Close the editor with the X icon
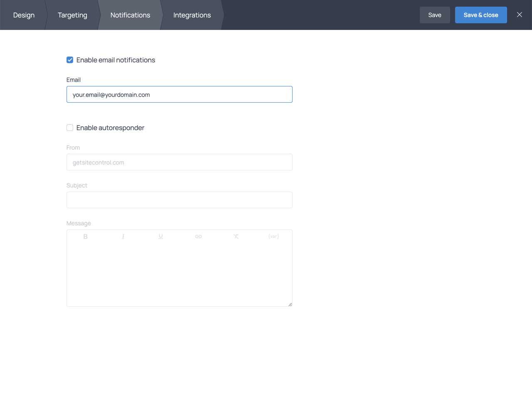The height and width of the screenshot is (399, 532). point(519,15)
